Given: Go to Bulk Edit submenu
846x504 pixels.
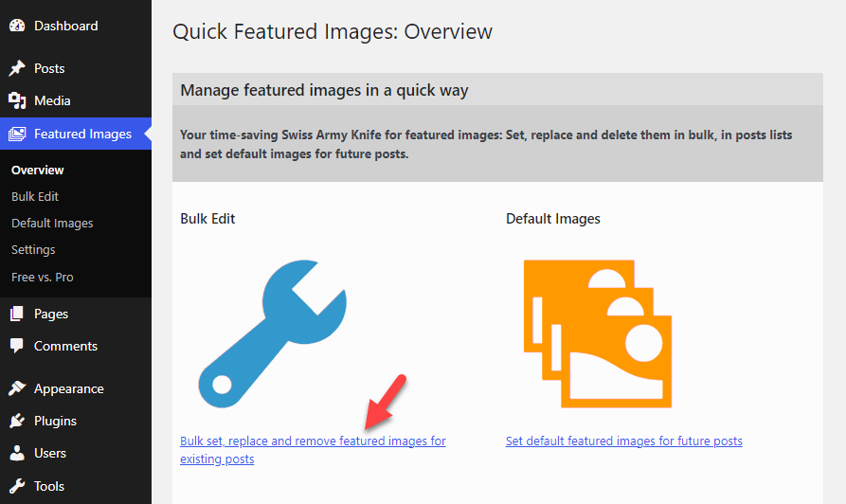Looking at the screenshot, I should [35, 197].
